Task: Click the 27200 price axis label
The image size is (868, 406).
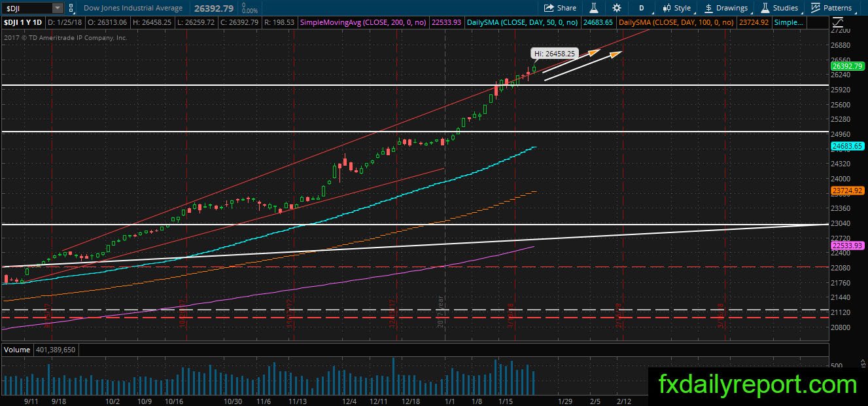Action: (x=842, y=31)
